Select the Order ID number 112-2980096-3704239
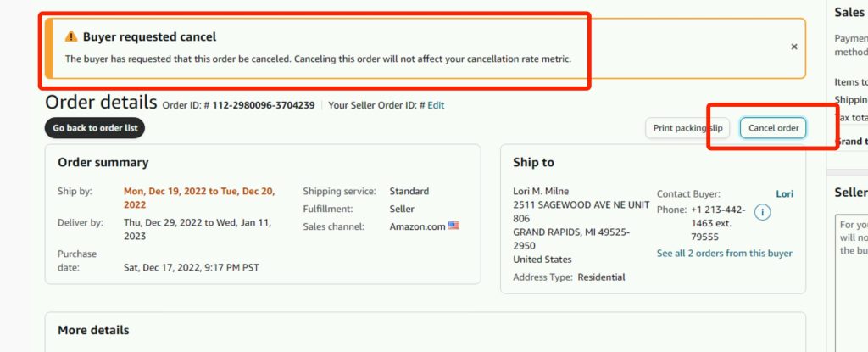 point(262,105)
